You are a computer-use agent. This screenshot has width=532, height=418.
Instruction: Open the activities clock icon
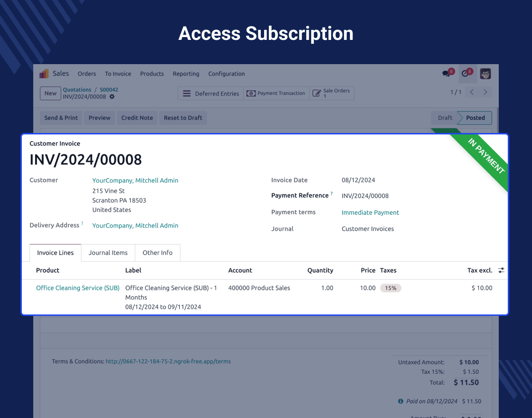(465, 74)
